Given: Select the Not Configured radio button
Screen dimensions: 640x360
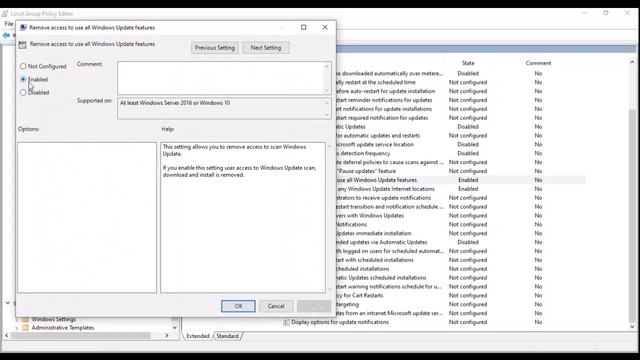Looking at the screenshot, I should pyautogui.click(x=23, y=66).
